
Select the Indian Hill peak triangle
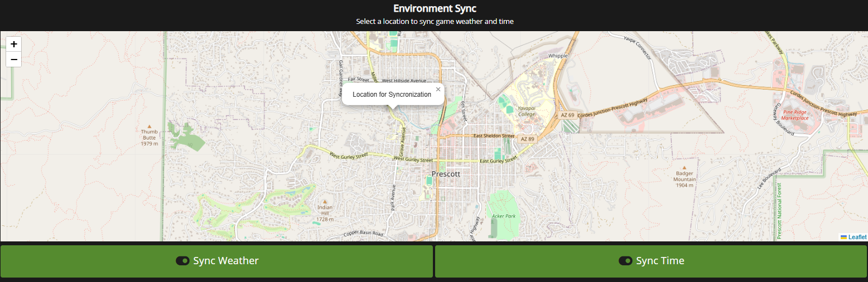pyautogui.click(x=325, y=201)
